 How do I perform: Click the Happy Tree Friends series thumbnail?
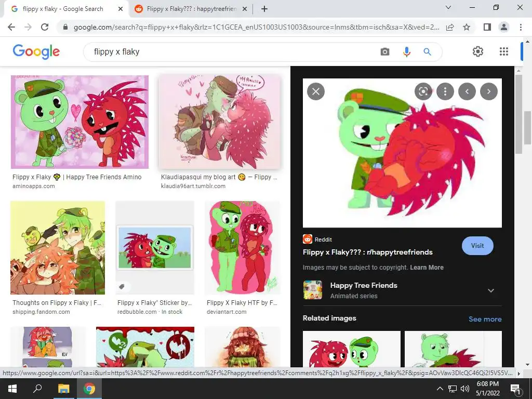[x=312, y=290]
